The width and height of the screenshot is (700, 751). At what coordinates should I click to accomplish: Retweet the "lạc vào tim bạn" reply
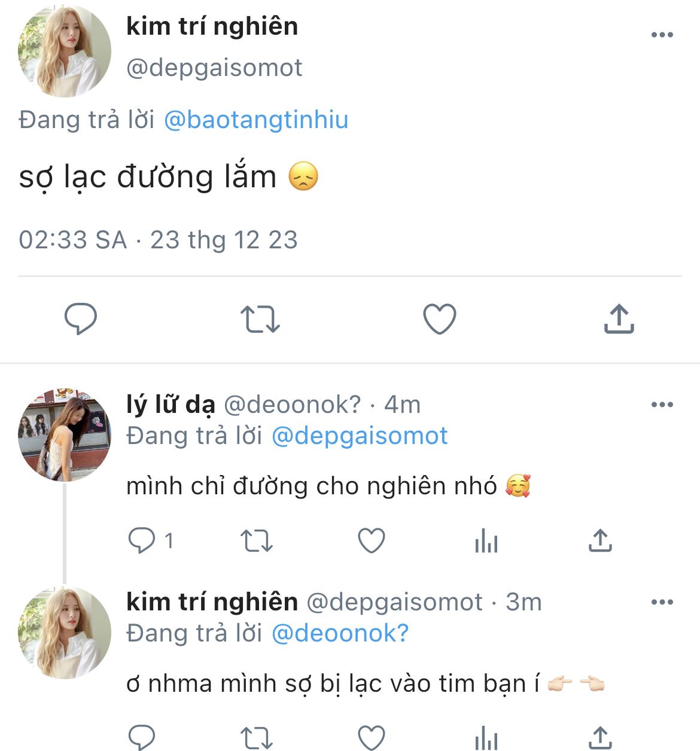pos(256,737)
